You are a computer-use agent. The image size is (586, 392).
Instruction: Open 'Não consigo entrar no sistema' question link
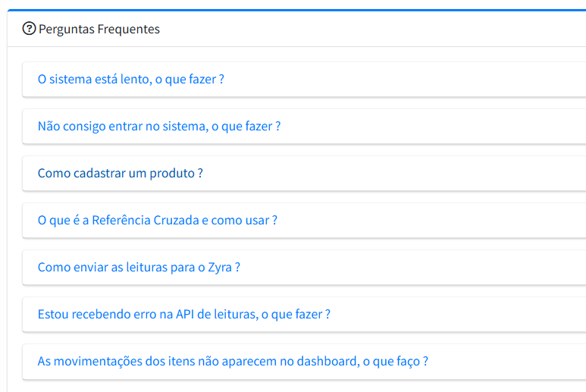pyautogui.click(x=159, y=126)
